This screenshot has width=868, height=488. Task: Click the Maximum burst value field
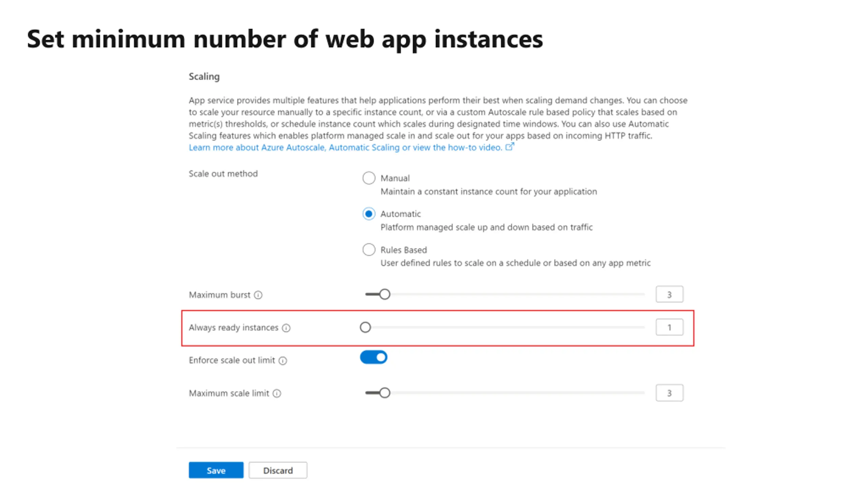669,294
